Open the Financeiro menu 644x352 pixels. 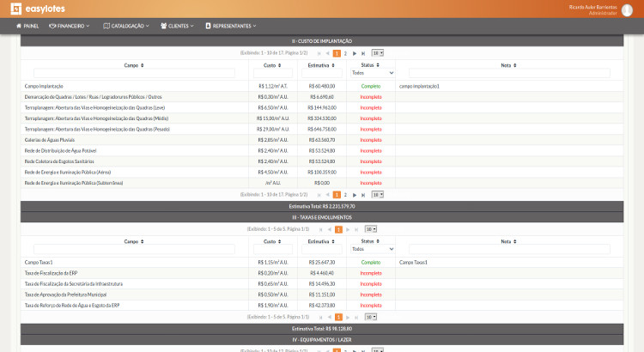69,26
